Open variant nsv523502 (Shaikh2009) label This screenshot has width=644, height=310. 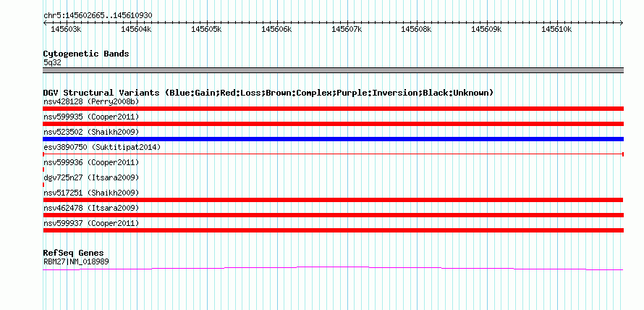pyautogui.click(x=91, y=132)
